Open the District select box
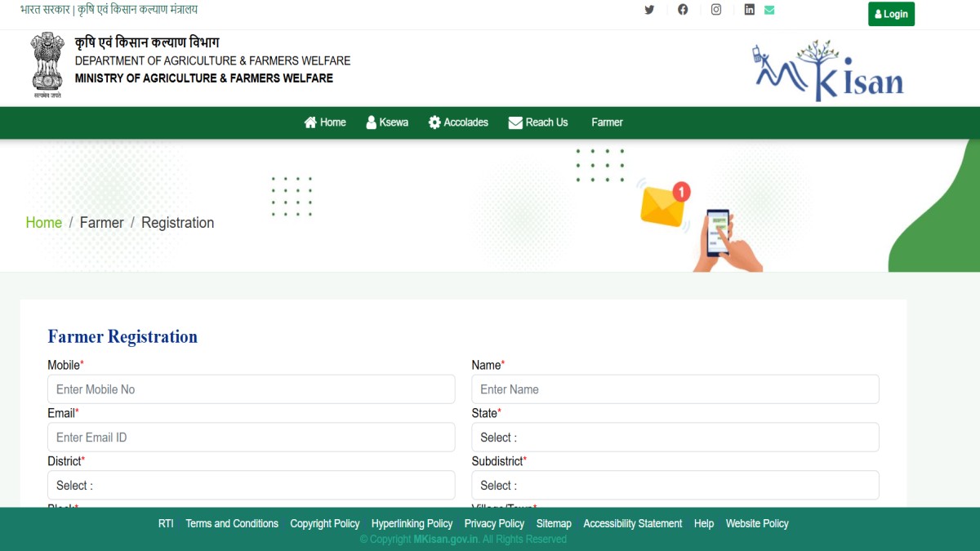The height and width of the screenshot is (551, 980). coord(251,486)
